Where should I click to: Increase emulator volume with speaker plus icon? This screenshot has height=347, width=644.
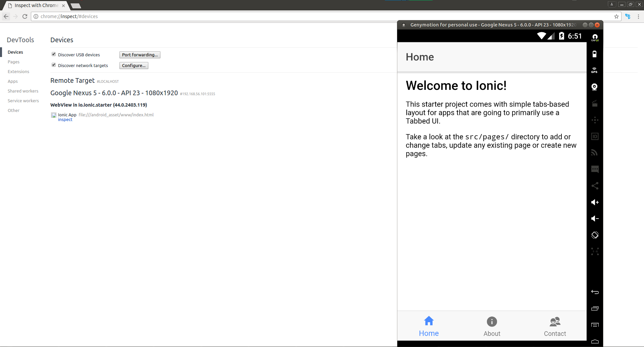coord(595,202)
